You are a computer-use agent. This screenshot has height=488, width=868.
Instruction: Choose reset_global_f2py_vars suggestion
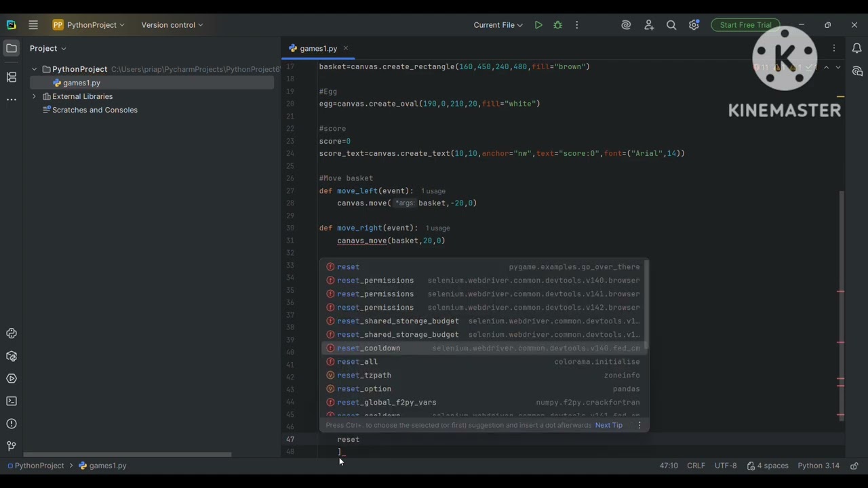(484, 403)
